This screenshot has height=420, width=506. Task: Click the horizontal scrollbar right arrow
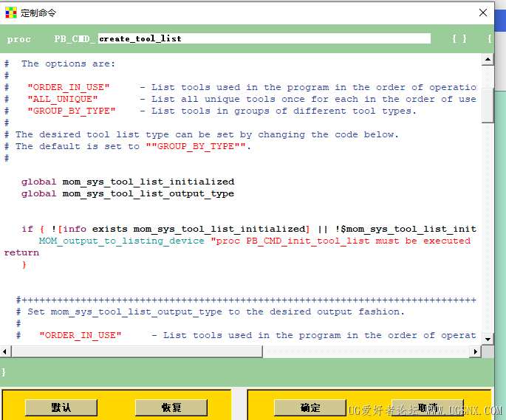coord(475,351)
